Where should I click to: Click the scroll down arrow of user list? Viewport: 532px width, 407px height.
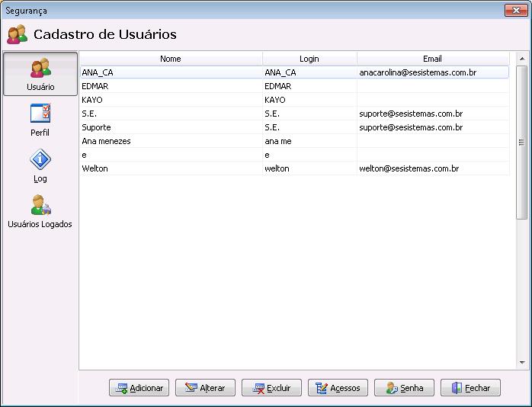522,362
